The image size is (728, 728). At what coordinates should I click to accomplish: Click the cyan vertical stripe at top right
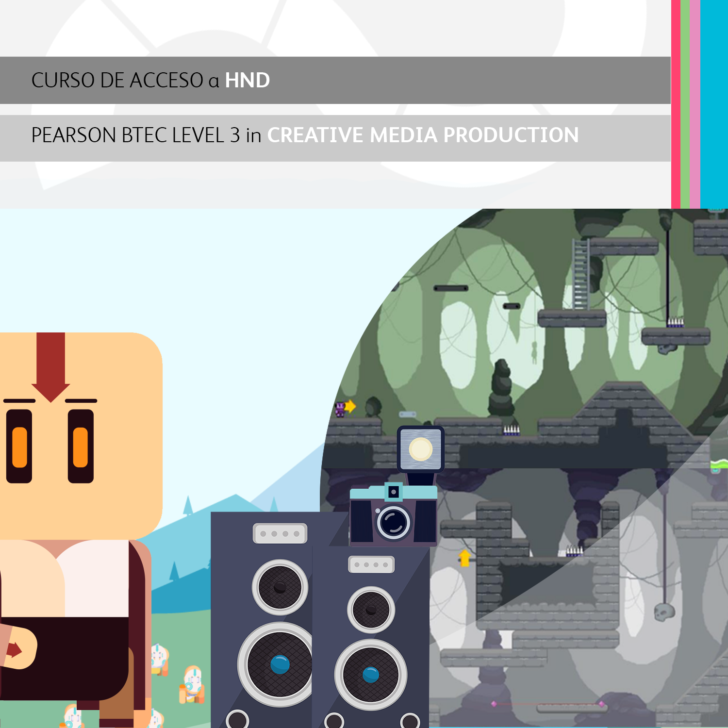(x=714, y=104)
